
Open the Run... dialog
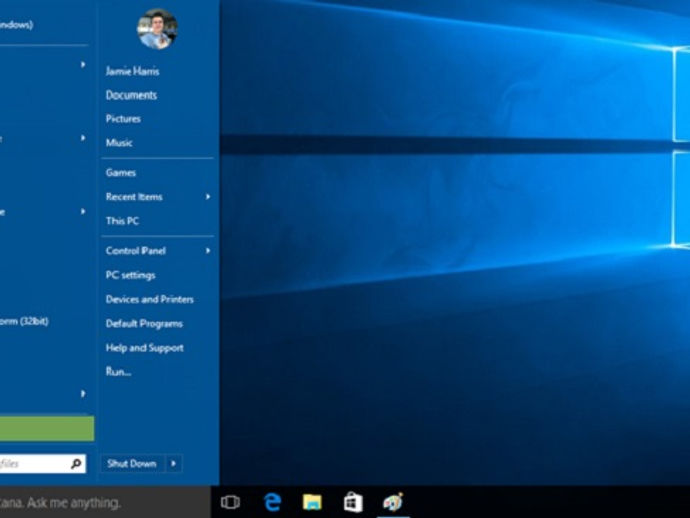pyautogui.click(x=118, y=371)
